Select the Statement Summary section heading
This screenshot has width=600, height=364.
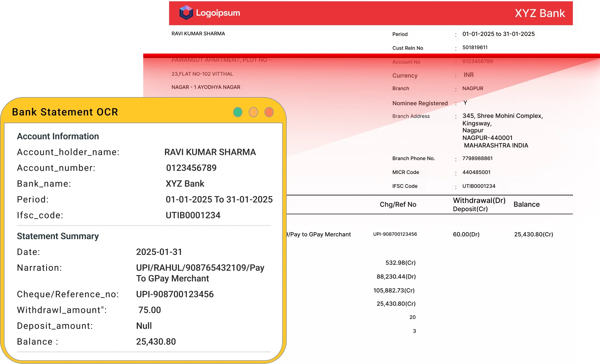[58, 236]
